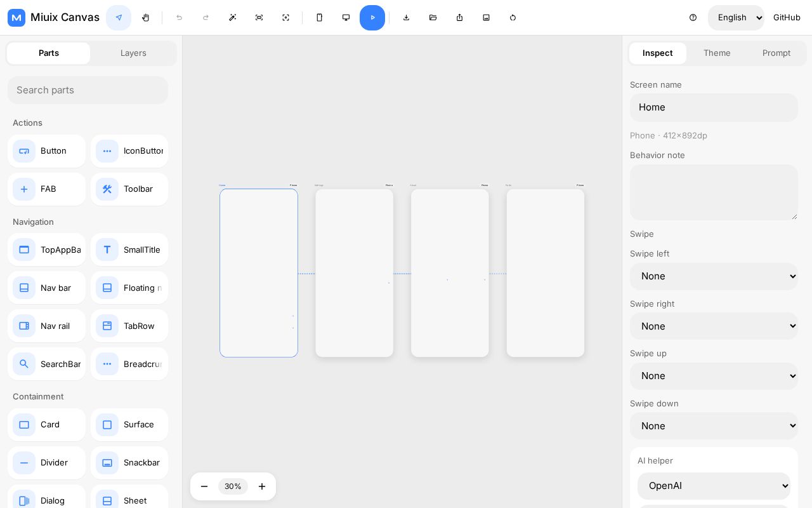812x508 pixels.
Task: Click the Behavior note text area
Action: [x=714, y=192]
